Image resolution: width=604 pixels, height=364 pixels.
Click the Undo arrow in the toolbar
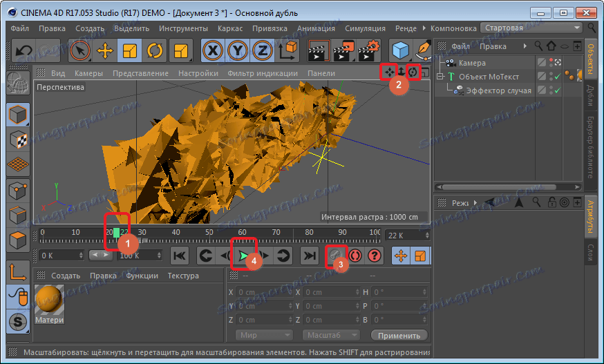[24, 50]
